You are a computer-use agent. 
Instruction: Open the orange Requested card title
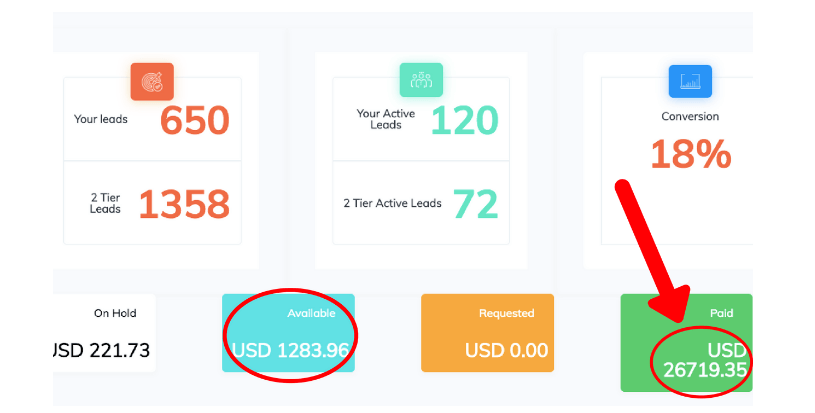(506, 313)
